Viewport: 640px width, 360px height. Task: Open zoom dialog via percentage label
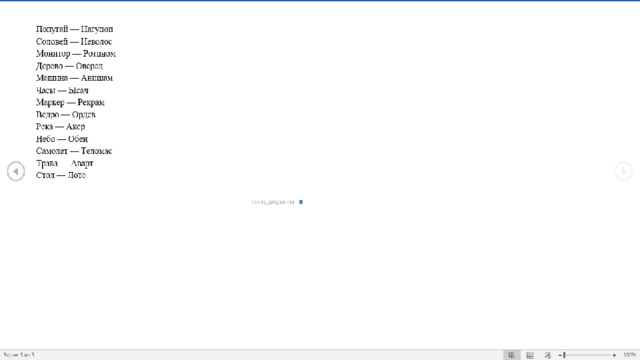629,355
